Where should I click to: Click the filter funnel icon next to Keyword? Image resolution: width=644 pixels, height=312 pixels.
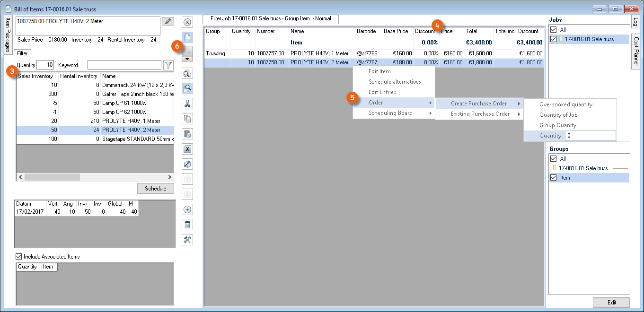(x=168, y=65)
